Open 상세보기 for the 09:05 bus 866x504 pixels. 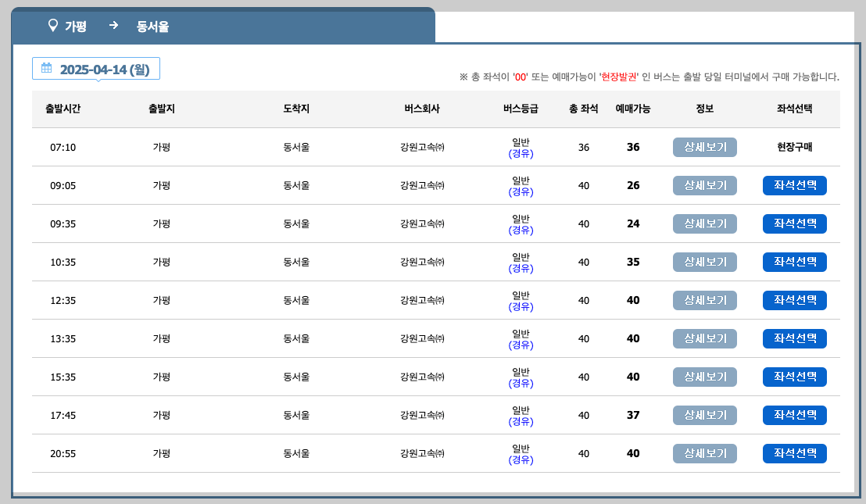[704, 185]
